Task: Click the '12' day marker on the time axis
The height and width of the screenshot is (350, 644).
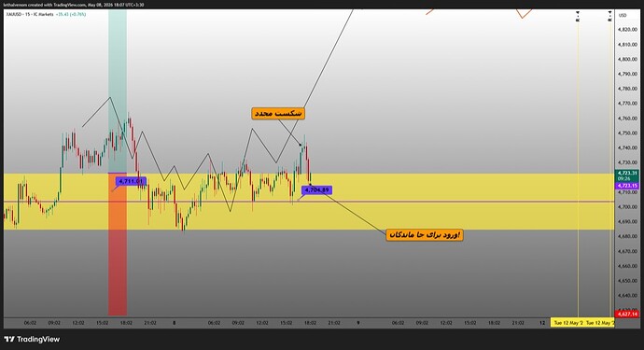Action: pyautogui.click(x=542, y=323)
